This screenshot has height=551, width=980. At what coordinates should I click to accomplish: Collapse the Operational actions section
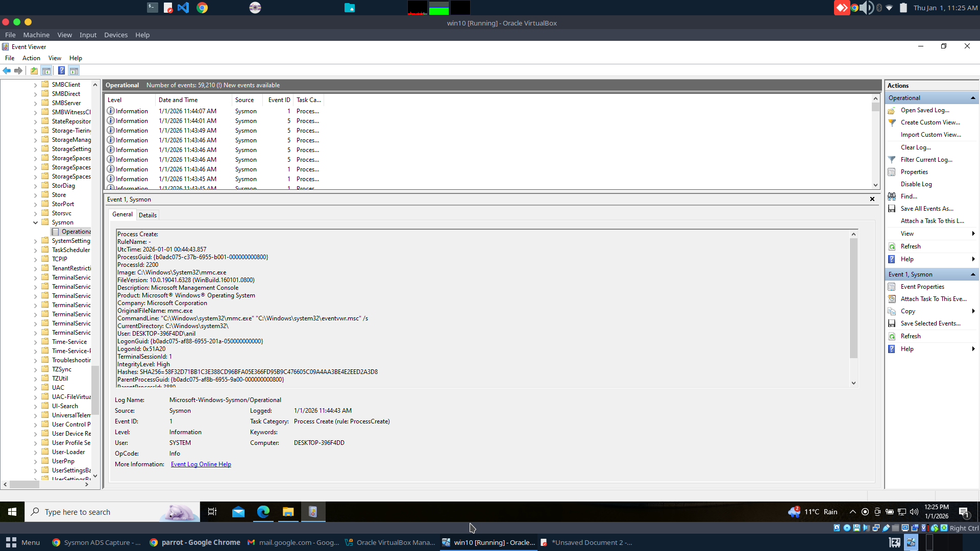pyautogui.click(x=973, y=98)
